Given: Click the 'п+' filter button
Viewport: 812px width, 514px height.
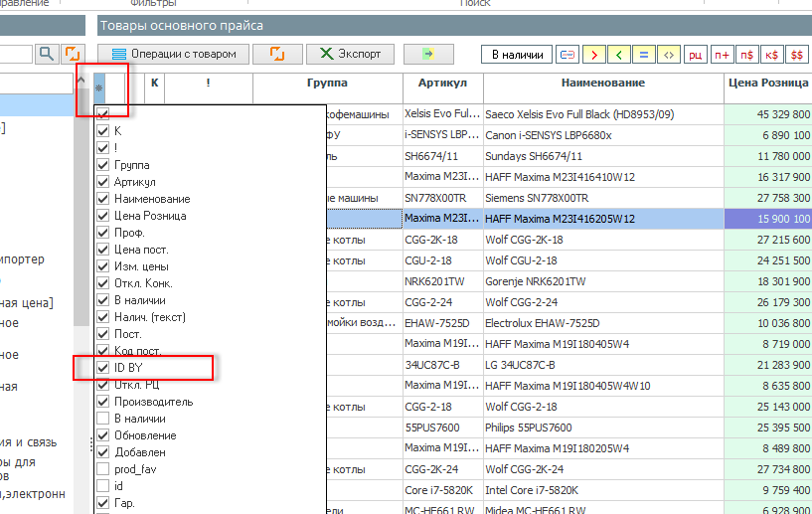Looking at the screenshot, I should (x=722, y=55).
